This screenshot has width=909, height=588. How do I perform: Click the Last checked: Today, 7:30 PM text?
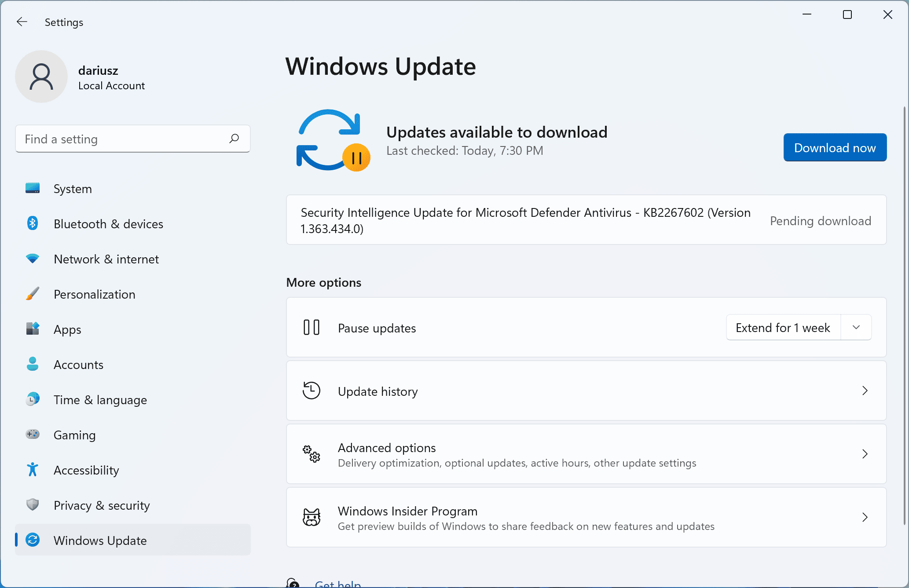465,151
